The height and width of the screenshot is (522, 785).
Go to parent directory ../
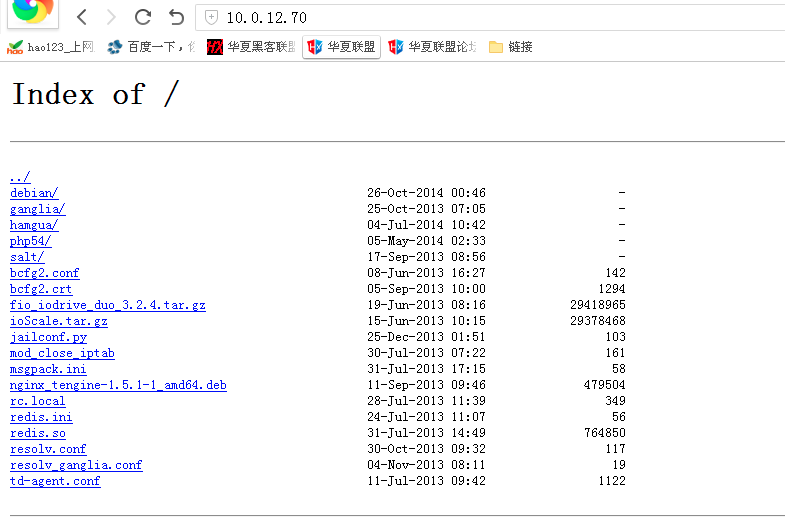pyautogui.click(x=20, y=177)
